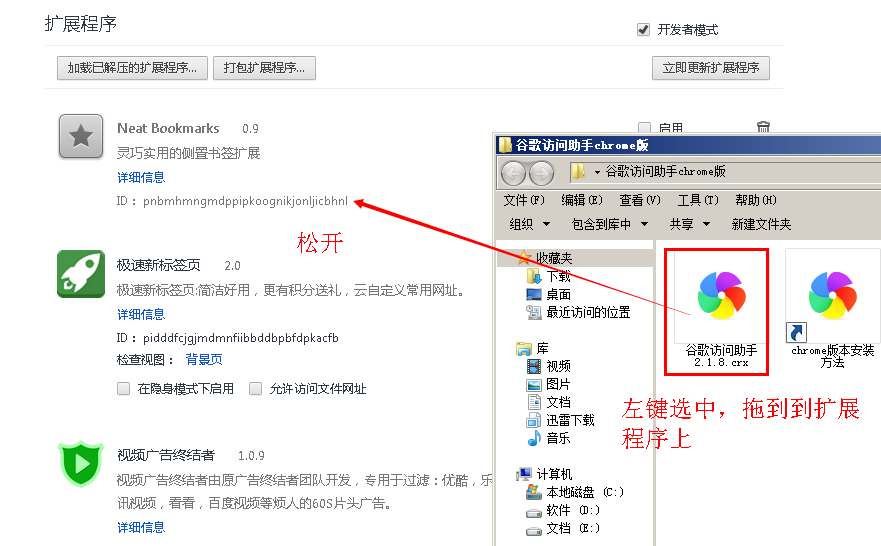The width and height of the screenshot is (881, 546).
Task: Click the explorer back navigation arrow
Action: pos(513,172)
